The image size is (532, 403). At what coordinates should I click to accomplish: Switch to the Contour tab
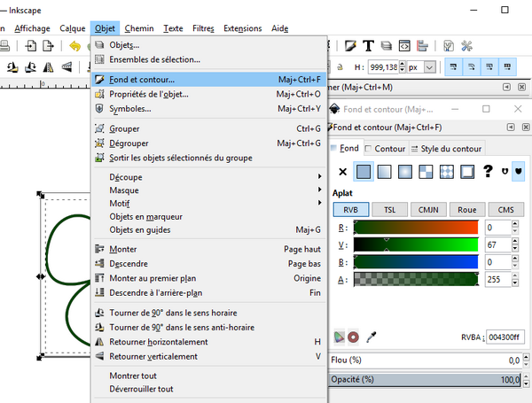point(386,149)
